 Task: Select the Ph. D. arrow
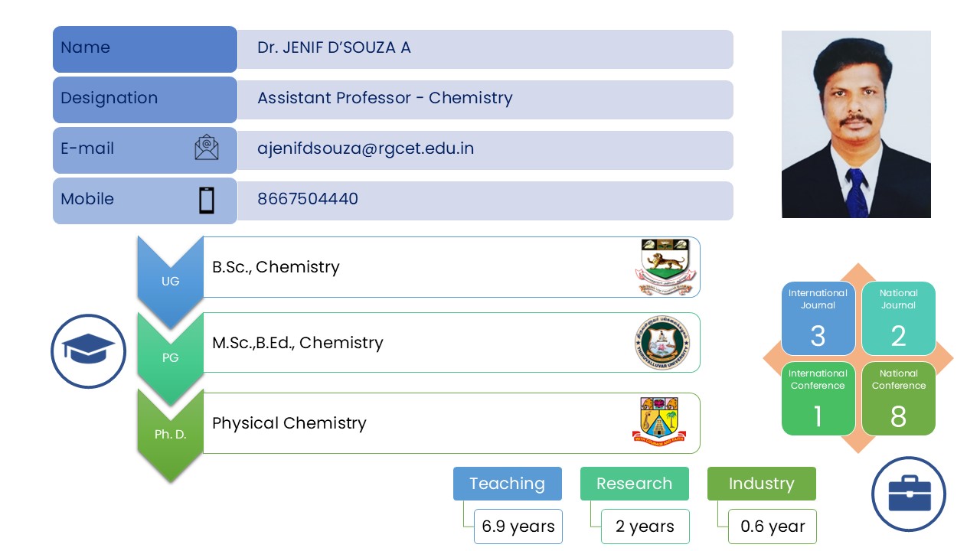coord(170,433)
